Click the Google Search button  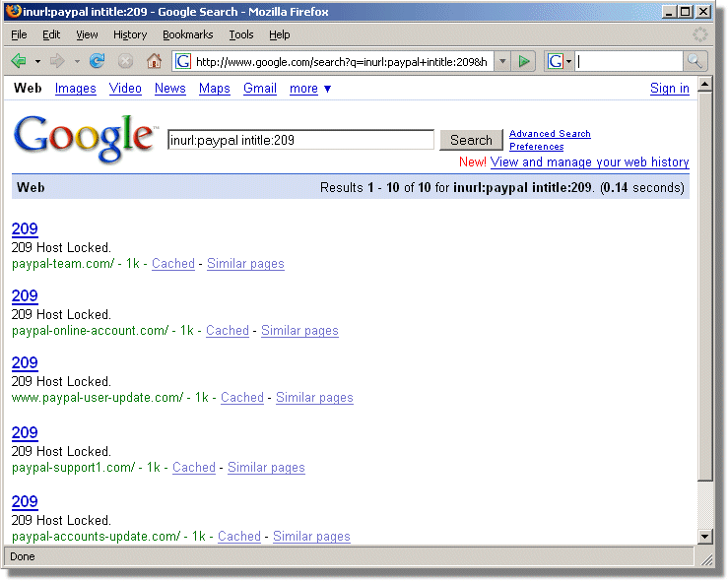tap(471, 140)
